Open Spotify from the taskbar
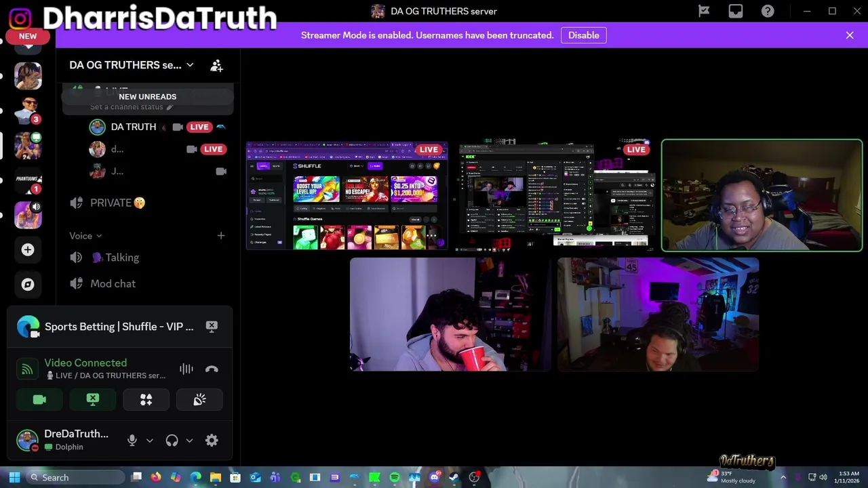The width and height of the screenshot is (868, 488). [395, 477]
